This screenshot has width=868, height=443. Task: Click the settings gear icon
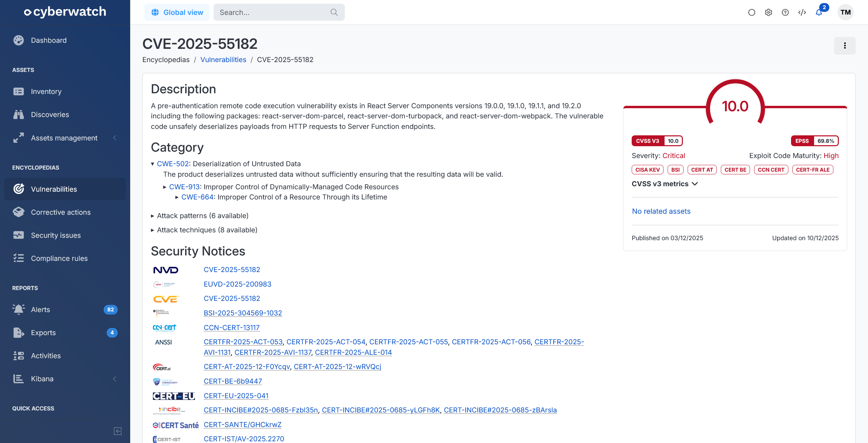768,13
